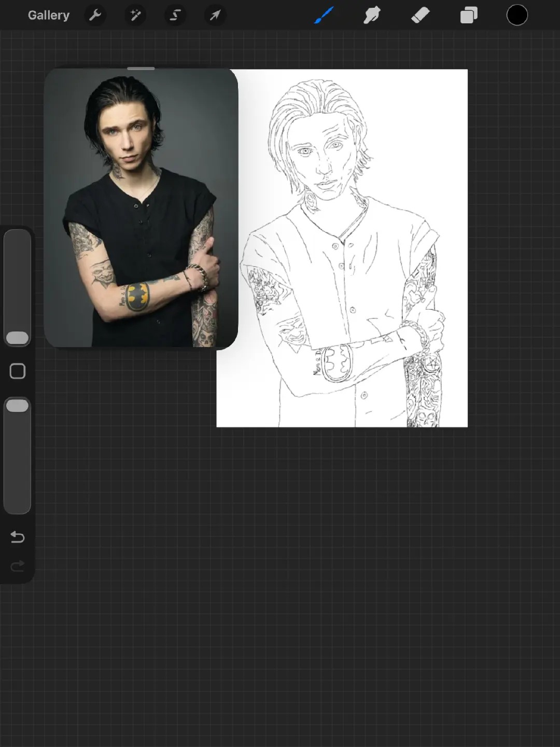560x747 pixels.
Task: Click the lower opacity slider track
Action: point(17,456)
